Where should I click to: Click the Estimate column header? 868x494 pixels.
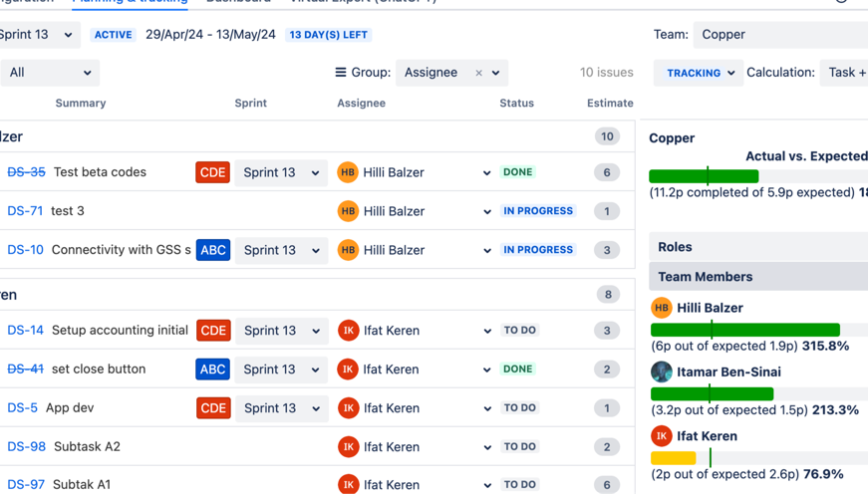610,103
